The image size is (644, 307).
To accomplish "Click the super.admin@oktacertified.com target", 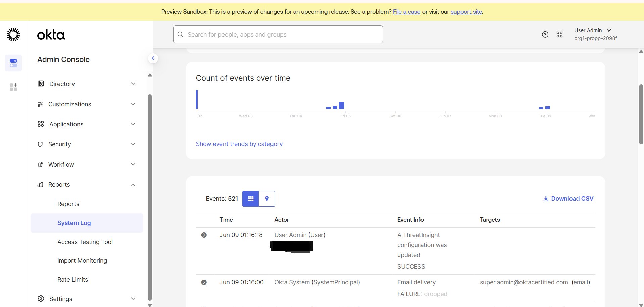I will point(524,282).
